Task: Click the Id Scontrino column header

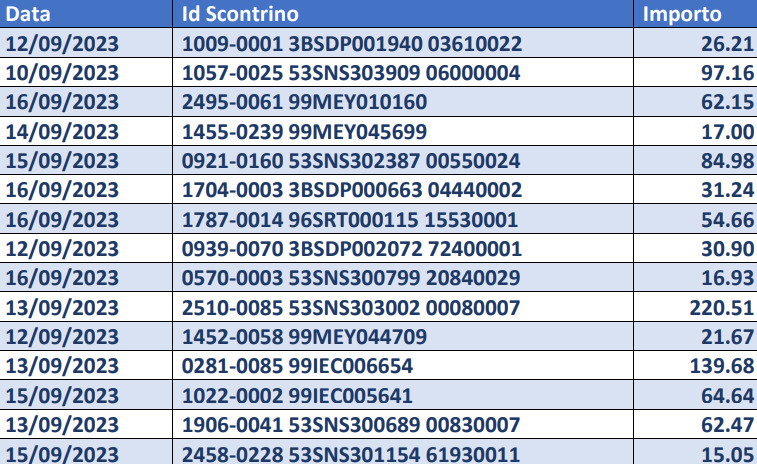Action: pyautogui.click(x=403, y=14)
